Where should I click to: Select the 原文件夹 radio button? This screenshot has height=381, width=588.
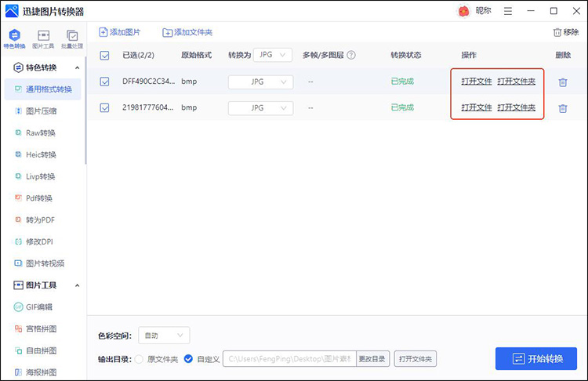tap(139, 359)
